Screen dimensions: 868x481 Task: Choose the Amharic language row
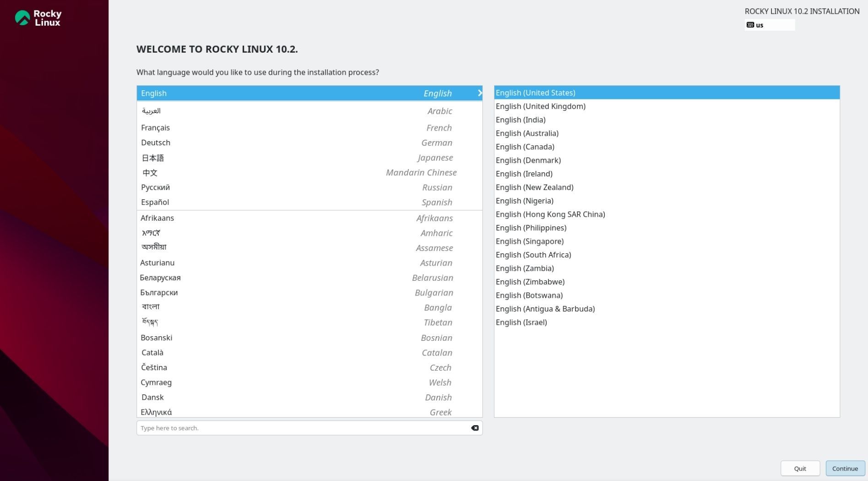click(309, 233)
